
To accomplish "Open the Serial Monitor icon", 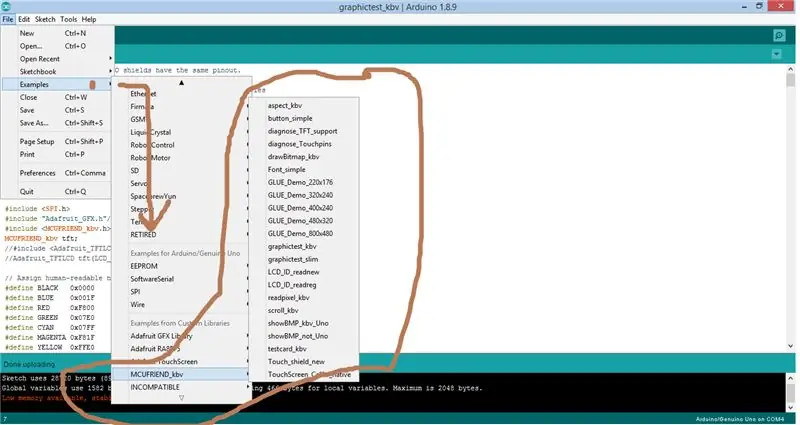I will pos(779,35).
